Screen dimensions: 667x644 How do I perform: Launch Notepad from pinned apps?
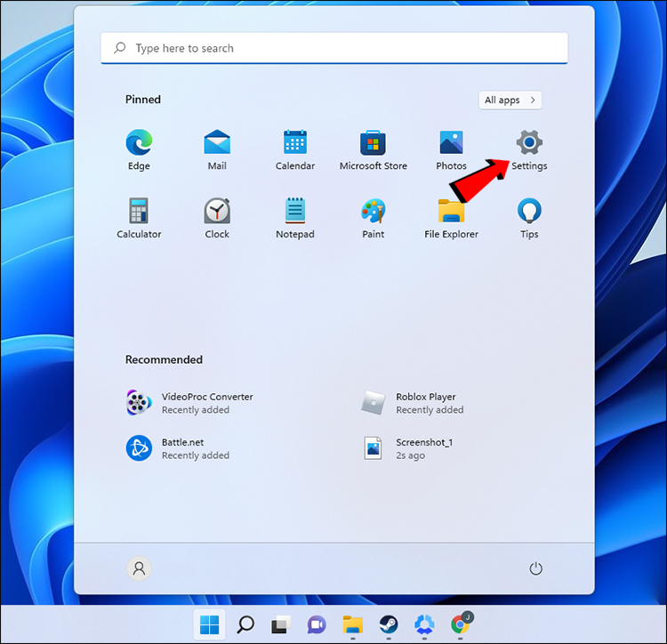(294, 218)
